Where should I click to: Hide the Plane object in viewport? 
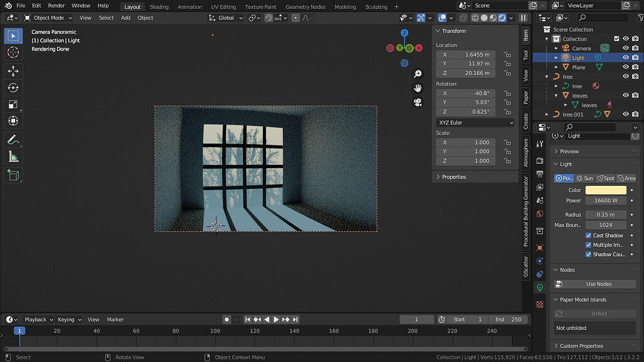[626, 67]
